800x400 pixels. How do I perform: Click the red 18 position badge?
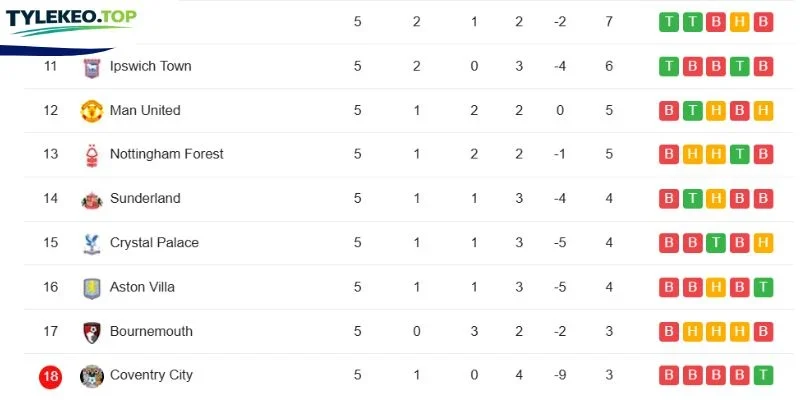click(x=51, y=377)
